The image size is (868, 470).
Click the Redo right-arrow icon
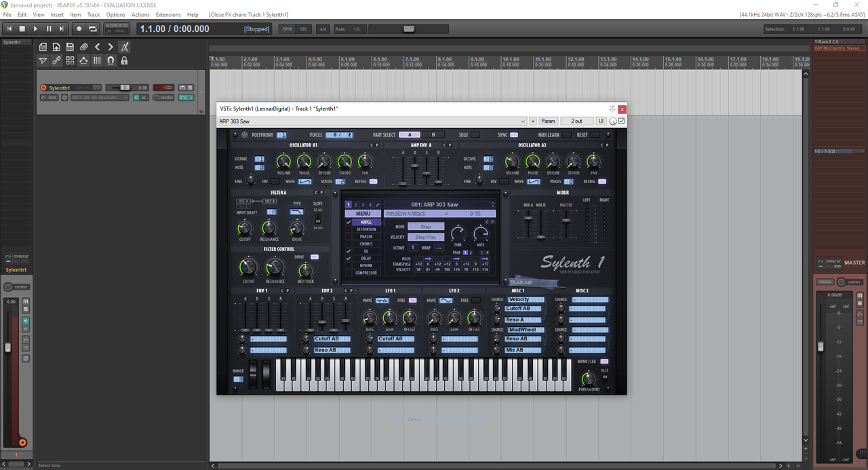pos(111,47)
